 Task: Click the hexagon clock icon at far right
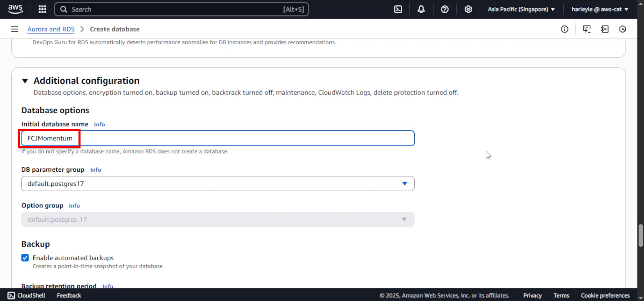(x=623, y=29)
